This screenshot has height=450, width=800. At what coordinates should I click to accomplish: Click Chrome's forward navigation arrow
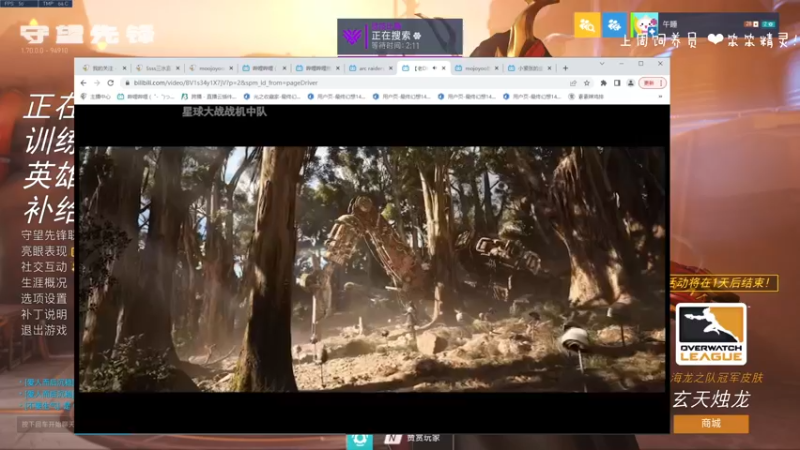click(x=97, y=83)
